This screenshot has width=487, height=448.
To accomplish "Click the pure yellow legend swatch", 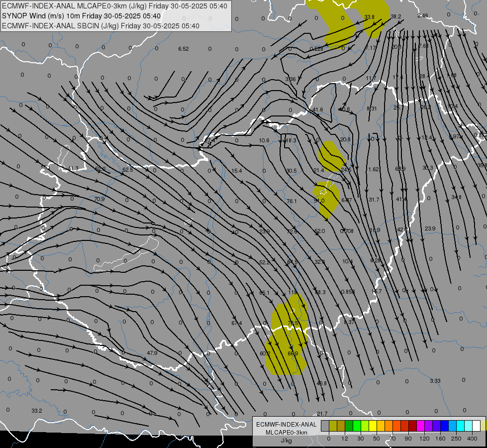I will coord(373,426).
